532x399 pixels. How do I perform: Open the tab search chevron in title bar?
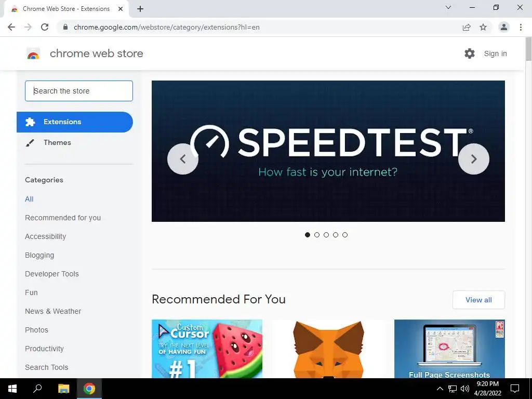click(448, 7)
